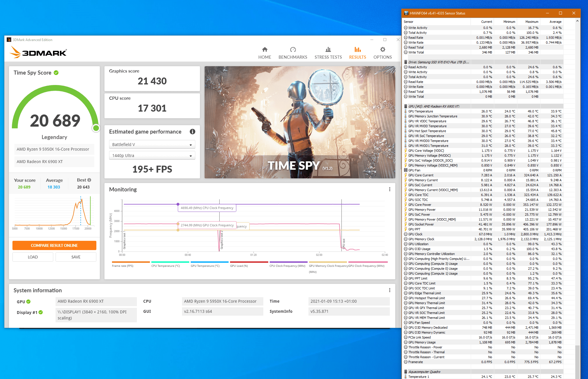Select the GPU Temperature sensor row
This screenshot has width=588, height=379.
[483, 111]
